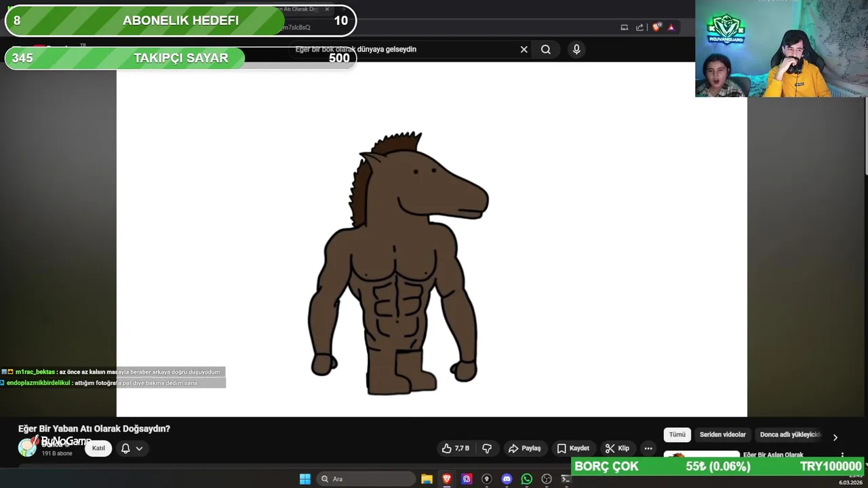Close the browser tab
The height and width of the screenshot is (488, 868).
[327, 9]
